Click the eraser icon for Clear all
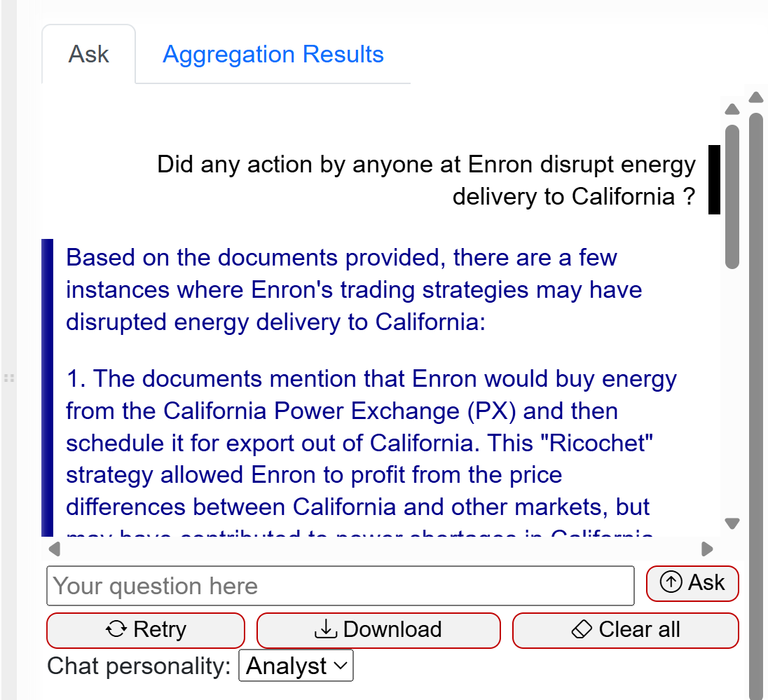 [582, 630]
